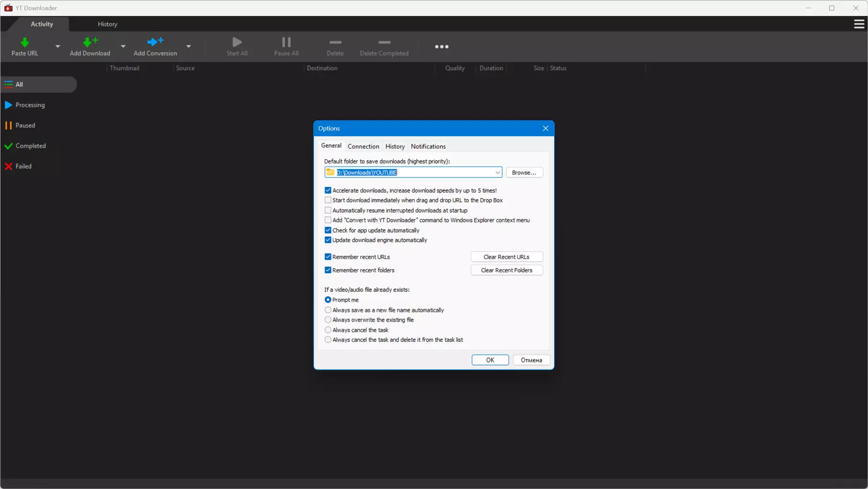Click the default download folder path field
Viewport: 868px width, 489px height.
tap(412, 173)
